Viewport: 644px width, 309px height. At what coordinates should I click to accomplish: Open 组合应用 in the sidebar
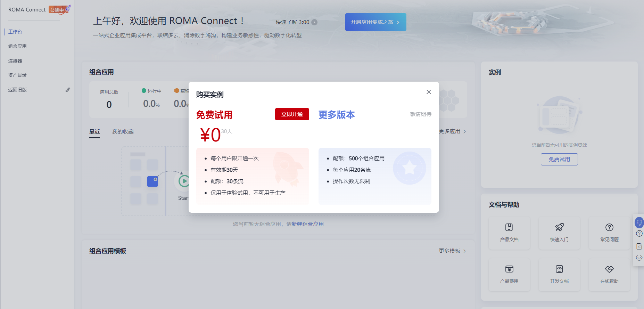coord(17,46)
